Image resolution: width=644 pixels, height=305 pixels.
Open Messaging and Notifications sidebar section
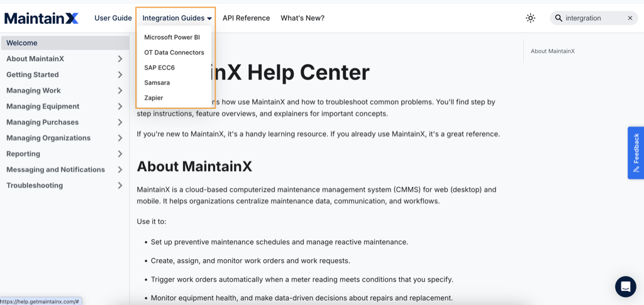coord(55,170)
